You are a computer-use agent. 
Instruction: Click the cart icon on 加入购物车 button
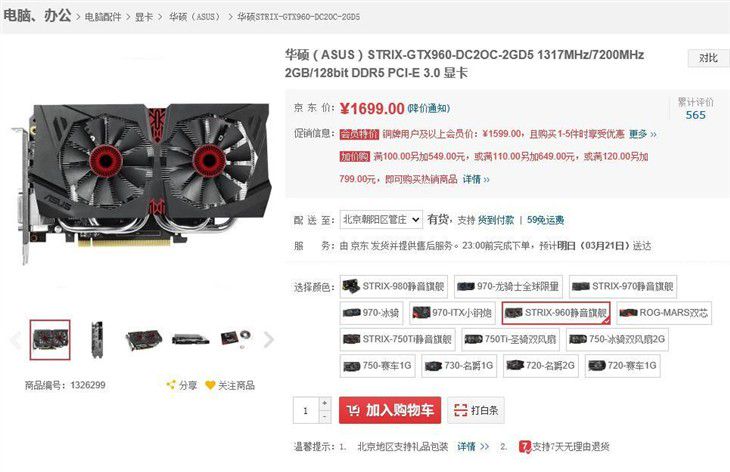(x=353, y=410)
